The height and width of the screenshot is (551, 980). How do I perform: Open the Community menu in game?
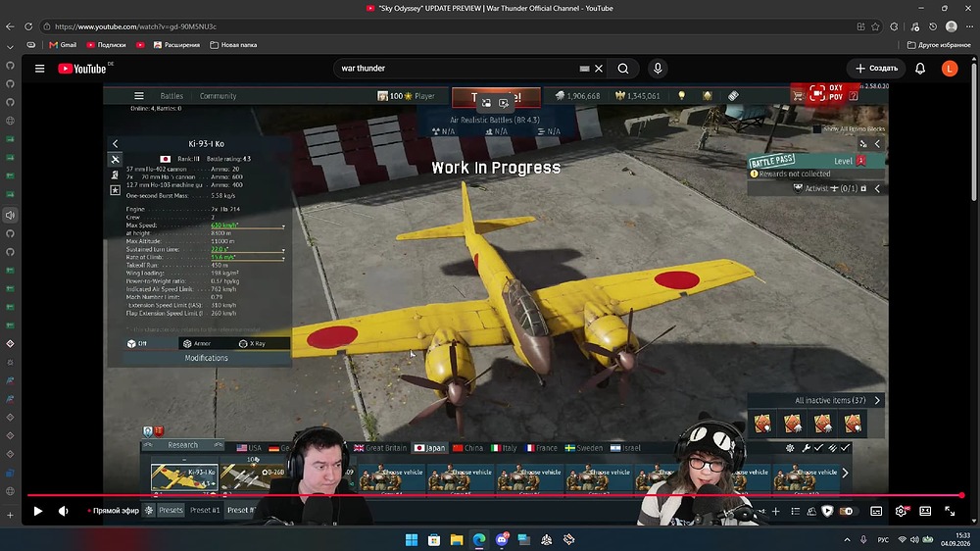click(x=218, y=96)
